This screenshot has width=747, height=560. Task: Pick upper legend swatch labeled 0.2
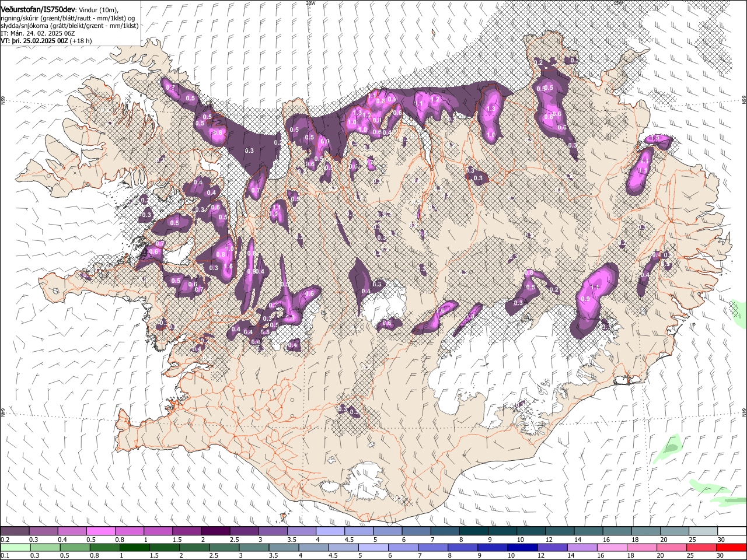click(15, 531)
